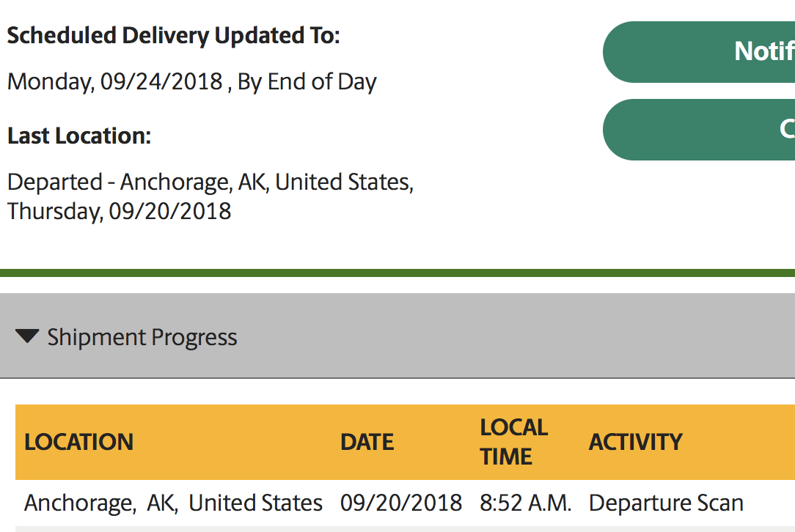Click the Monday, 09/24/2018 delivery date
The height and width of the screenshot is (532, 795).
pyautogui.click(x=114, y=81)
